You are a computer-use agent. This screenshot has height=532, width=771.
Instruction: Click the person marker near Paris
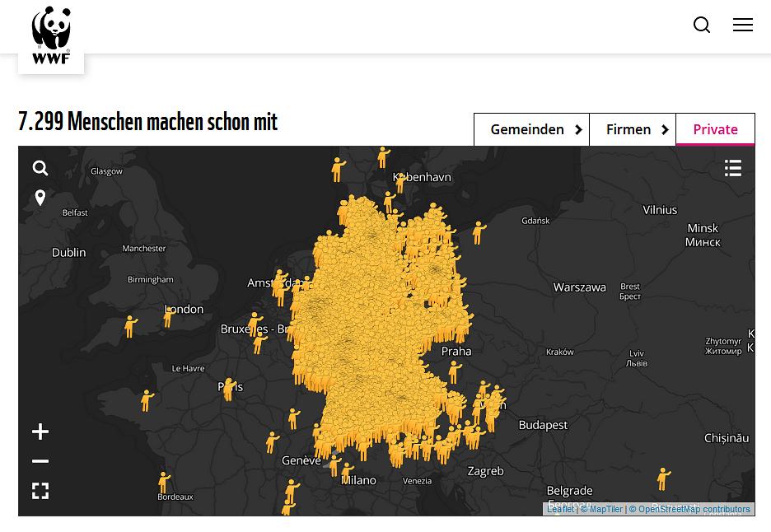point(229,389)
